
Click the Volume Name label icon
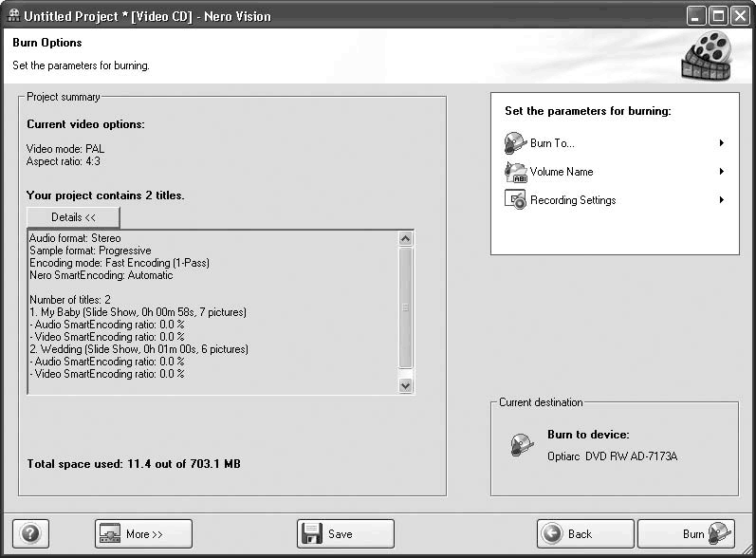(514, 172)
